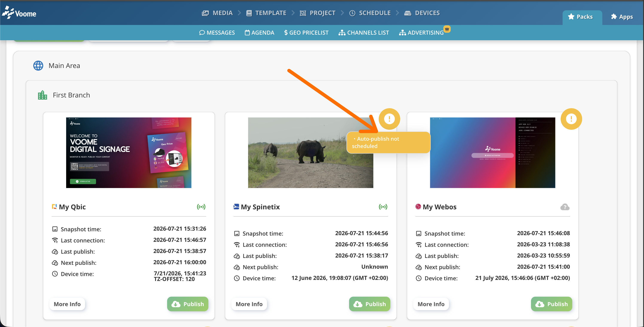Click the 'Auto-publish not scheduled' warning tooltip

tap(388, 142)
